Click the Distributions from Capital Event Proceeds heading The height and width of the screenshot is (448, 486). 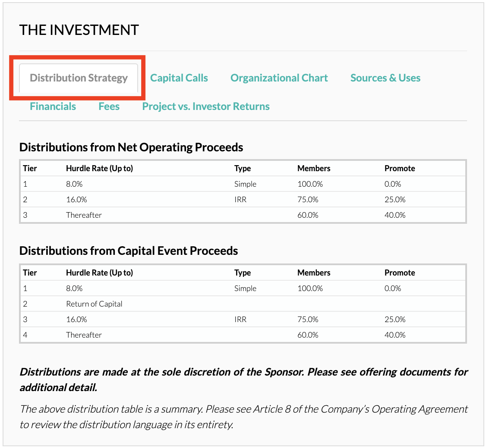click(129, 251)
